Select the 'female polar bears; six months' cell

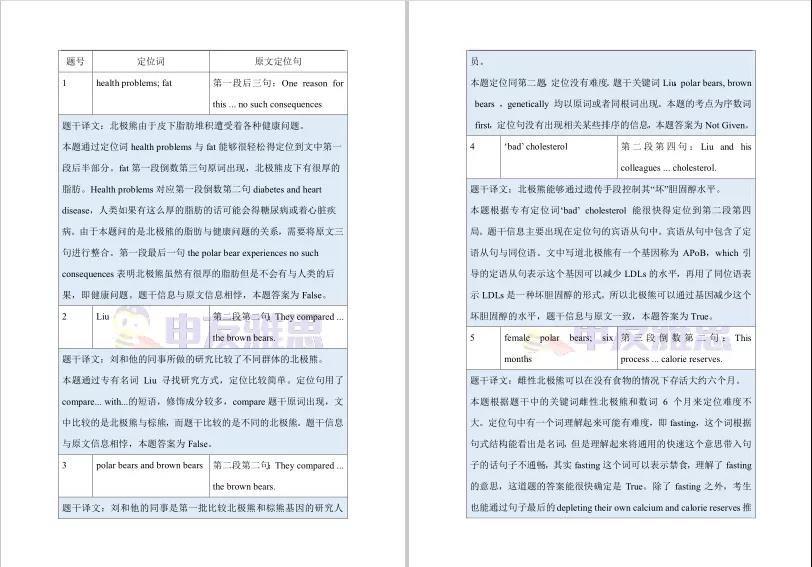tap(559, 348)
